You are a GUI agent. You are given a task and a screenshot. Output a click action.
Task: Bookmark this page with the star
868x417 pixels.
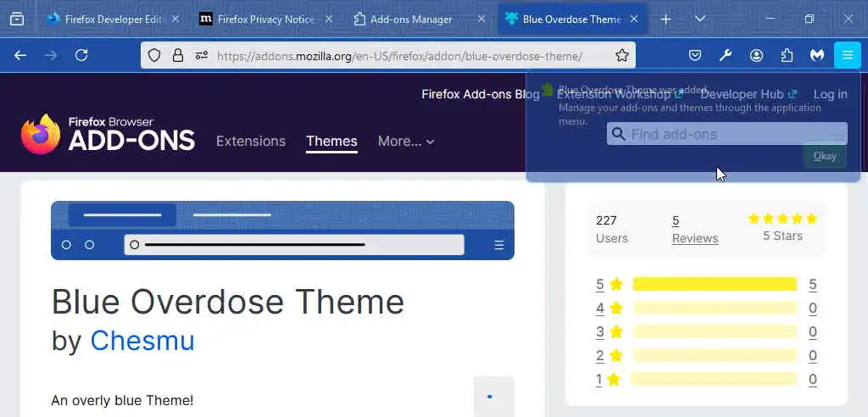[622, 55]
